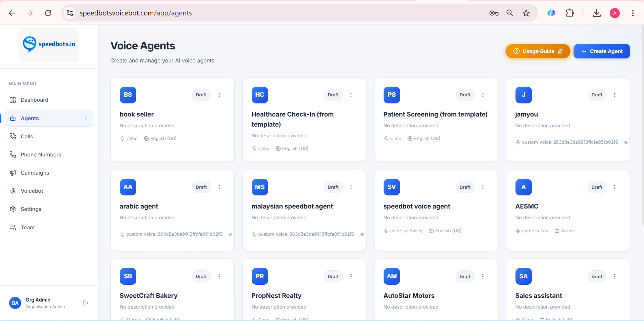Click the saved passwords key icon
Viewport: 644px width, 321px height.
tap(494, 13)
